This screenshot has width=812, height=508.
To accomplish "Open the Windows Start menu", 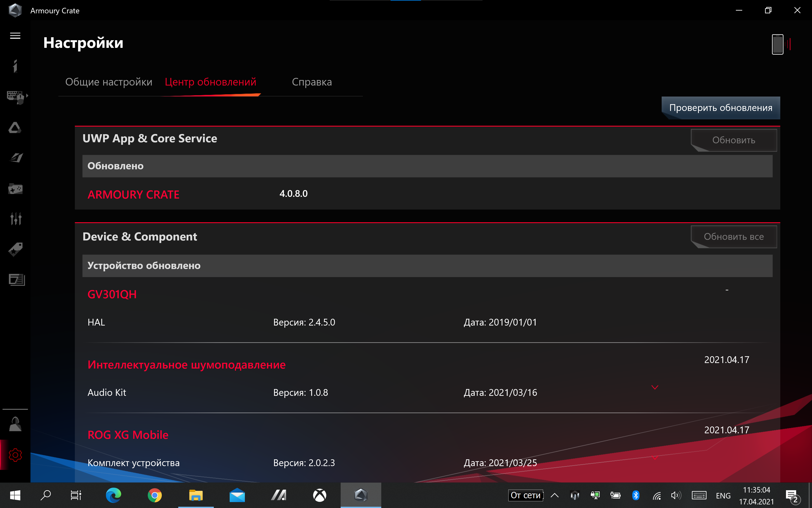I will (15, 495).
